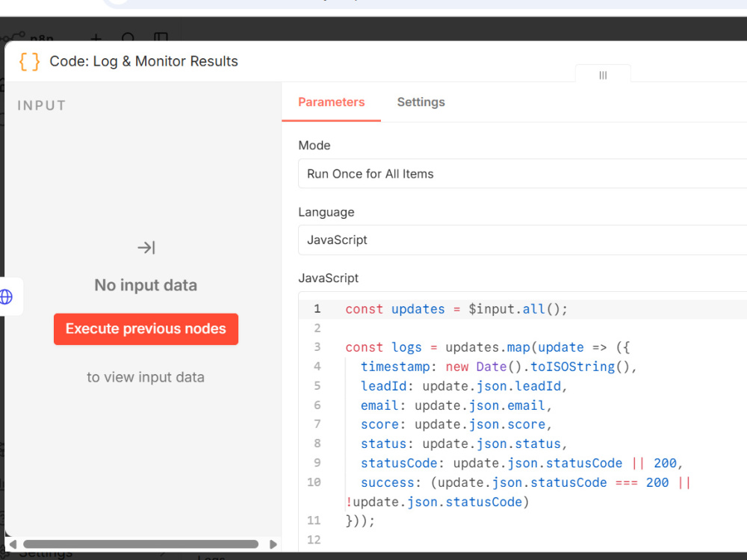Screen dimensions: 747x560
Task: Click the left scroll arrow of horizontal scrollbar
Action: [13, 544]
